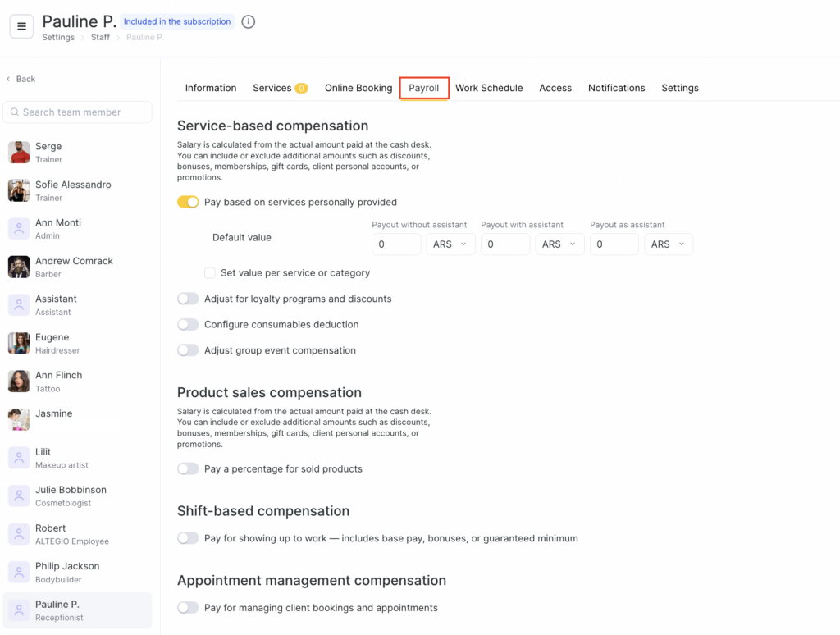The width and height of the screenshot is (840, 635).
Task: Enable Adjust for loyalty programs and discounts
Action: coord(188,299)
